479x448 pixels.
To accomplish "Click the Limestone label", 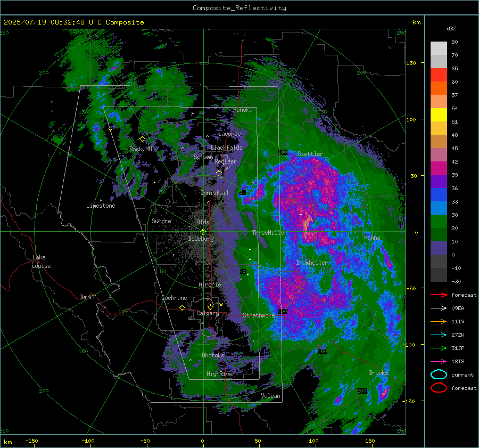I will 101,206.
